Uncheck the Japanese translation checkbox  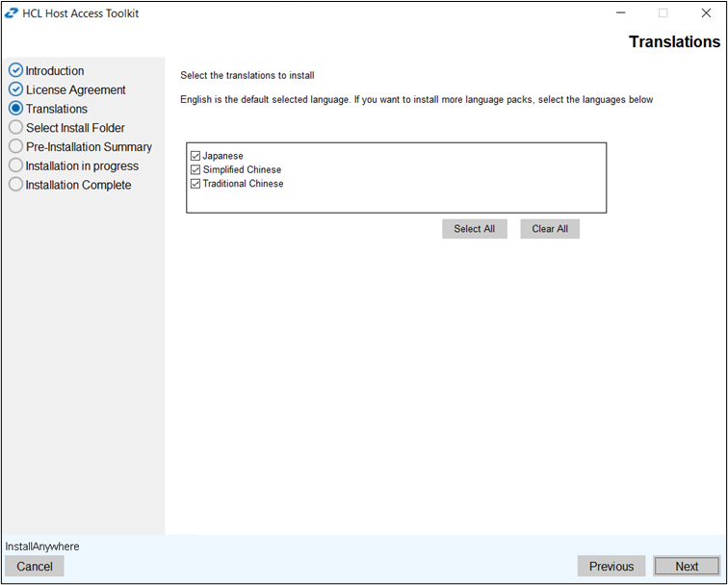[195, 156]
